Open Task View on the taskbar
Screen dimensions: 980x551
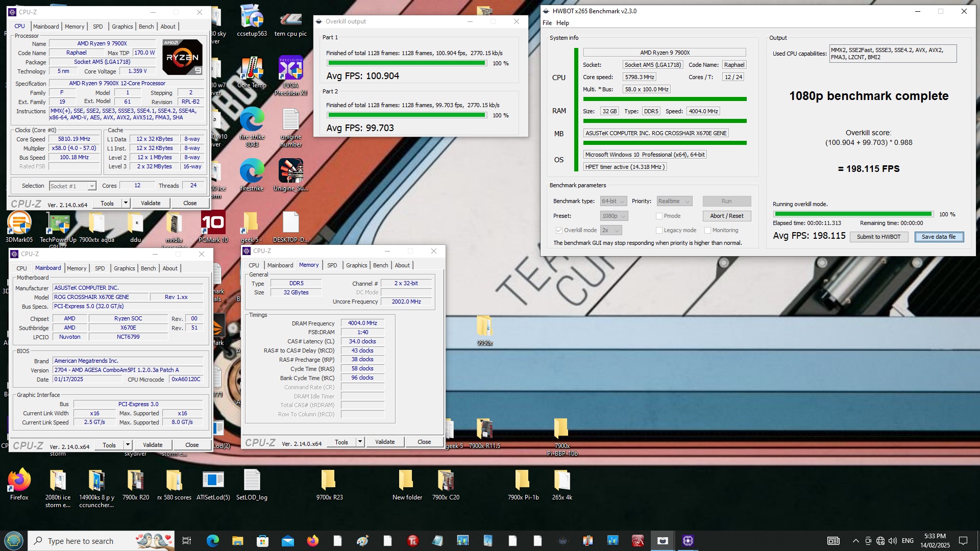(187, 541)
